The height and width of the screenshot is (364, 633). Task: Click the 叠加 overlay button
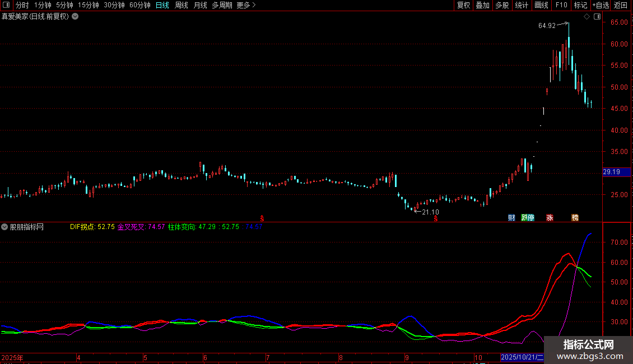[x=483, y=5]
